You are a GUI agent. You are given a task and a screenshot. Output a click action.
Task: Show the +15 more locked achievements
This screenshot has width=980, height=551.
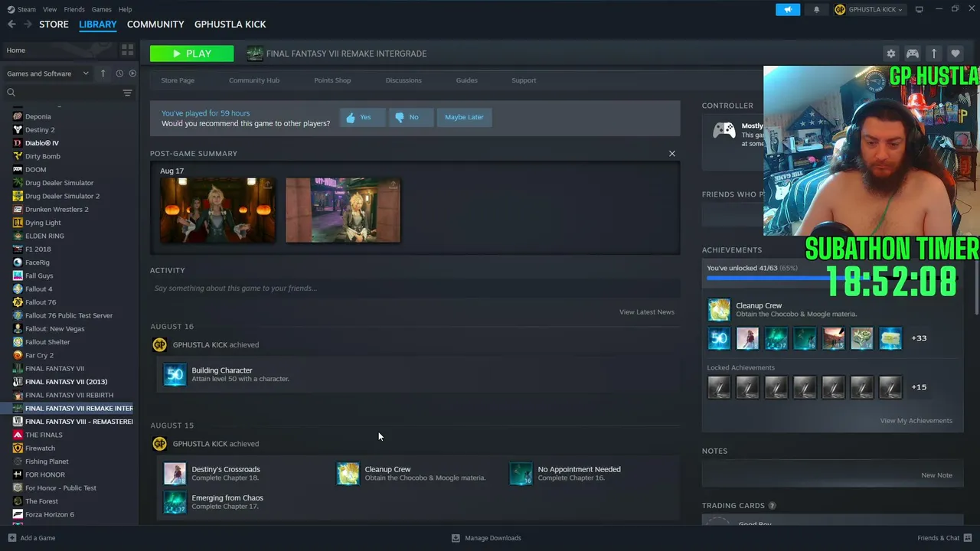(919, 387)
